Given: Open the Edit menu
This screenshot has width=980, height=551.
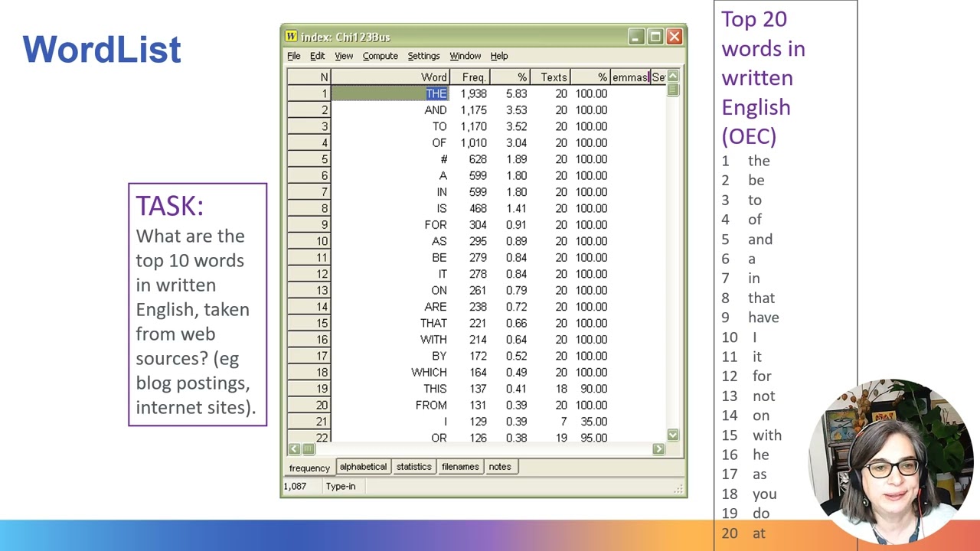Looking at the screenshot, I should (317, 56).
